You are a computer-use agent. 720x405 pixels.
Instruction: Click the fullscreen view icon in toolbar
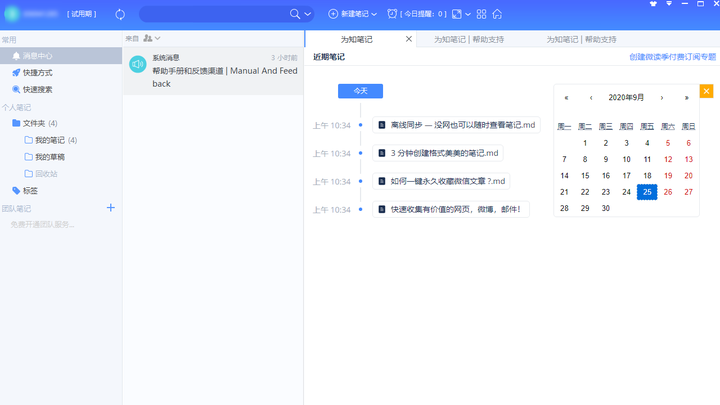tap(457, 14)
